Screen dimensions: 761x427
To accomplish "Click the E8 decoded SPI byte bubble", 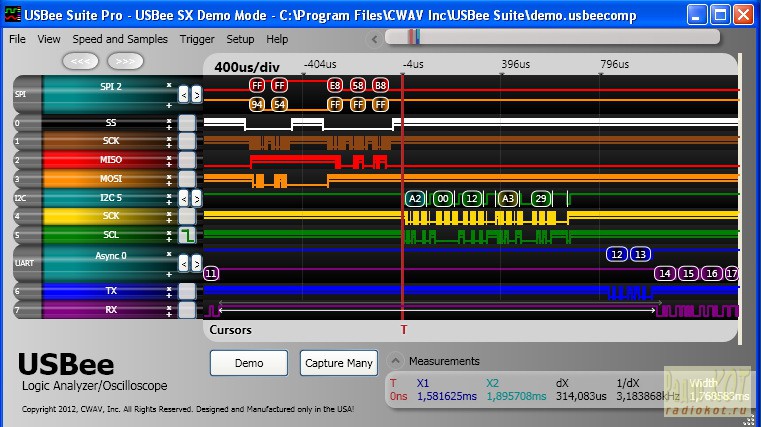I will (x=334, y=86).
